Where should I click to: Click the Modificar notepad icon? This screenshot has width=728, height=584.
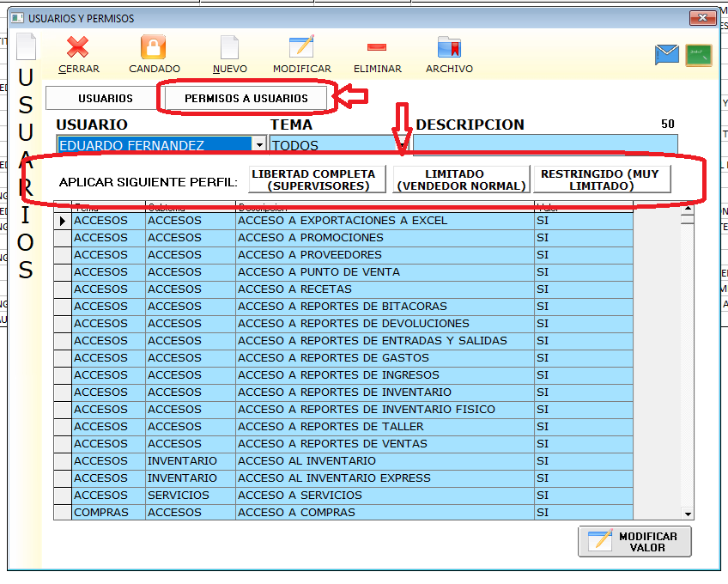point(301,47)
